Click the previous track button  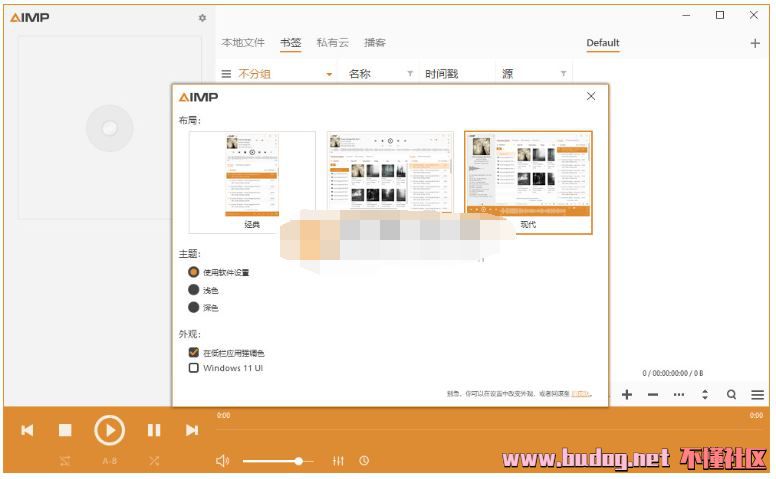coord(27,430)
